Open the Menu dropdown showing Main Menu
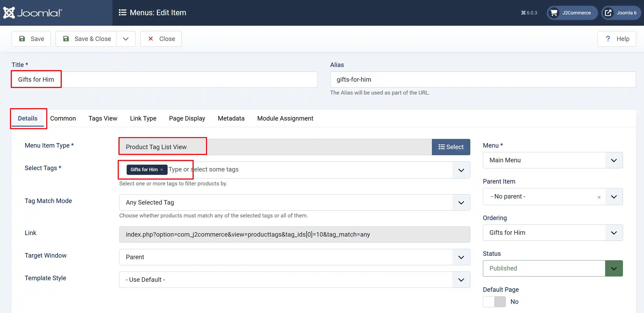644x313 pixels. point(553,160)
